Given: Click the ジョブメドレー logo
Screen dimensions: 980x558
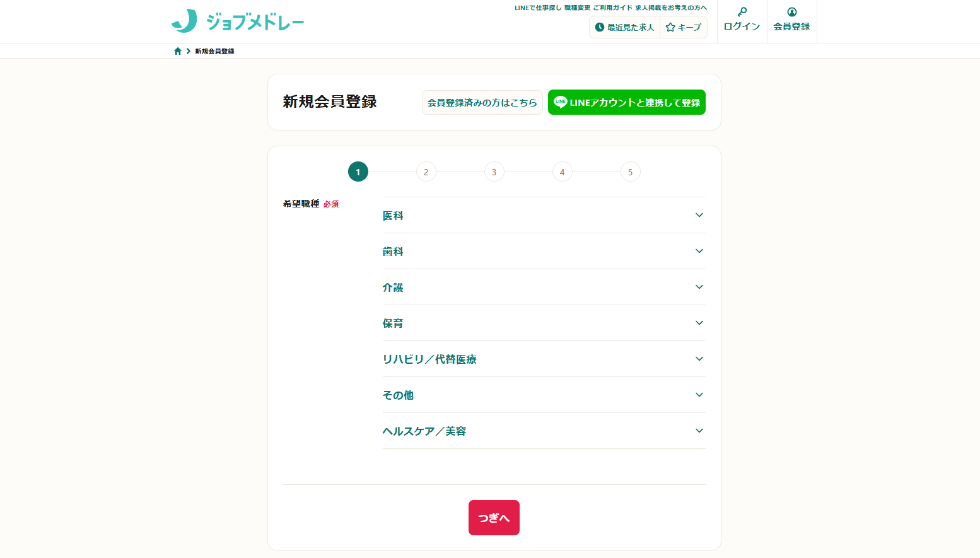Looking at the screenshot, I should point(238,21).
